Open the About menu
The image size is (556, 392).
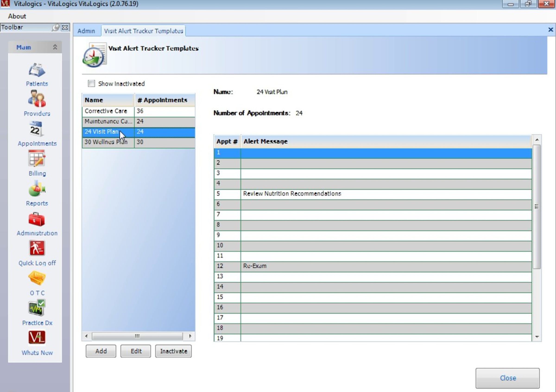coord(17,16)
